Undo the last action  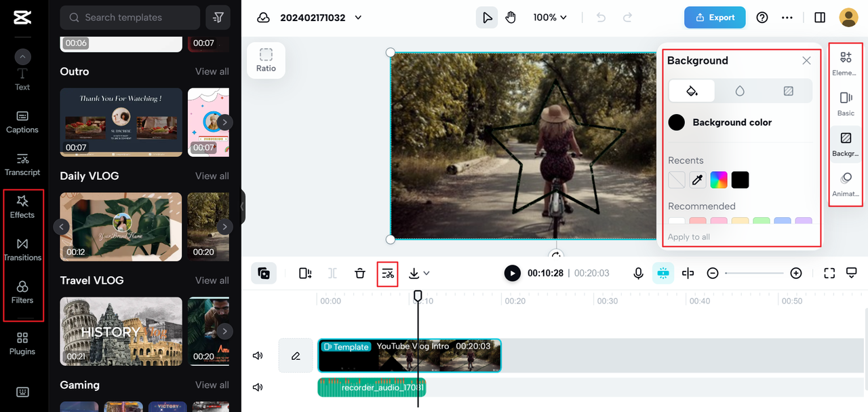601,18
